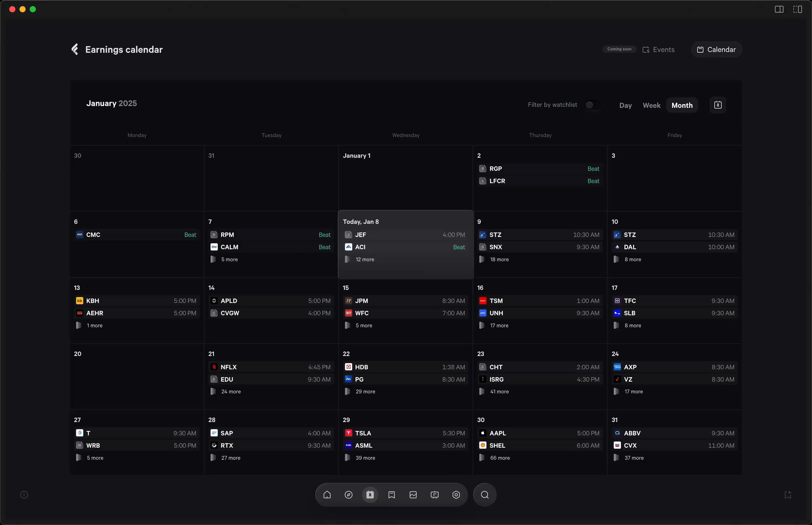Switch to Week view
This screenshot has width=812, height=525.
[651, 105]
